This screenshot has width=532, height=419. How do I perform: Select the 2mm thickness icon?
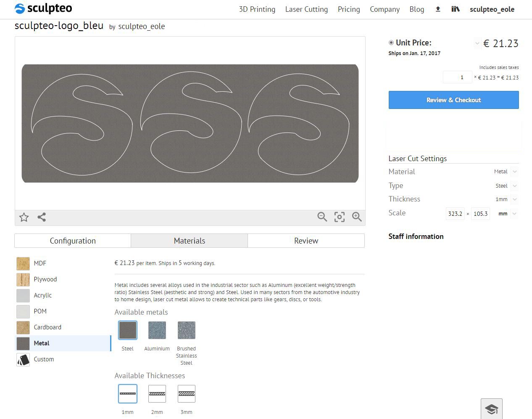157,394
